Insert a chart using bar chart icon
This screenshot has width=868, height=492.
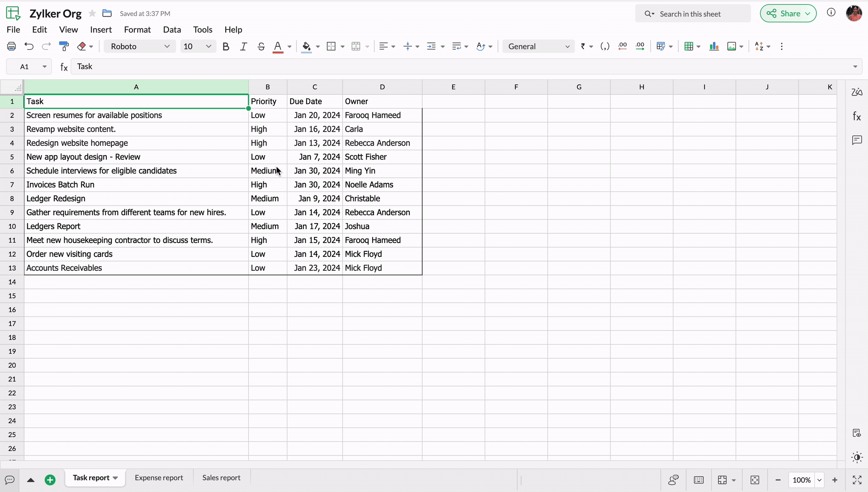click(x=714, y=46)
